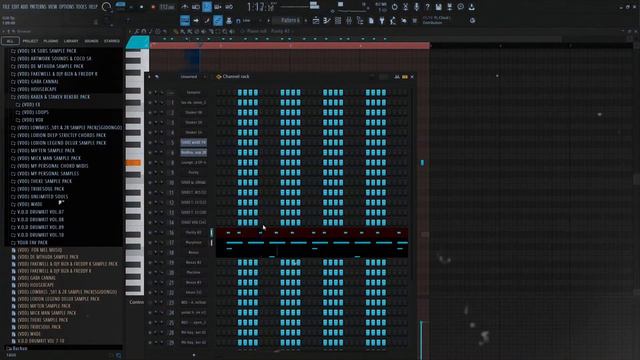Expand the 3K SUBS SAMPLE PACK folder
The width and height of the screenshot is (640, 360).
tap(47, 51)
